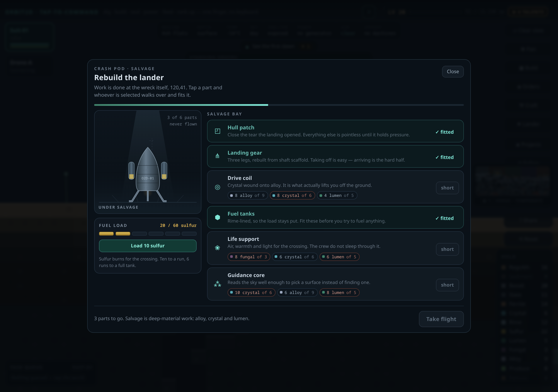Screen dimensions: 558x392
Task: Click the Life support flower icon
Action: pos(218,248)
